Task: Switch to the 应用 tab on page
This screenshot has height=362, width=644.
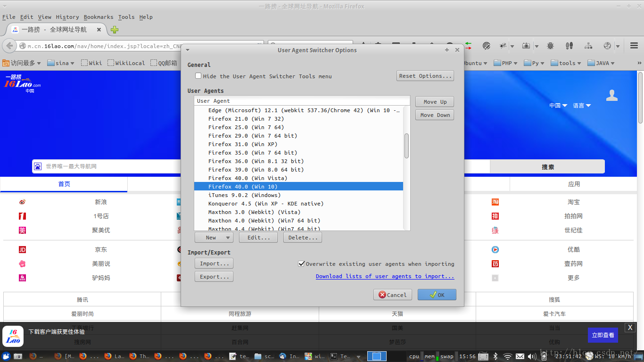Action: tap(574, 184)
